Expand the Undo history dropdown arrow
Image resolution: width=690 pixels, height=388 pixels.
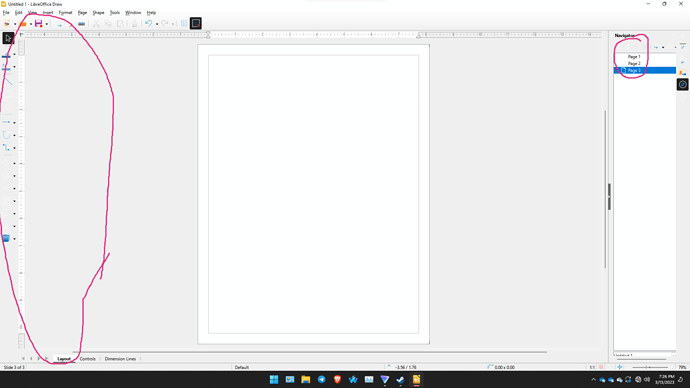coord(157,24)
